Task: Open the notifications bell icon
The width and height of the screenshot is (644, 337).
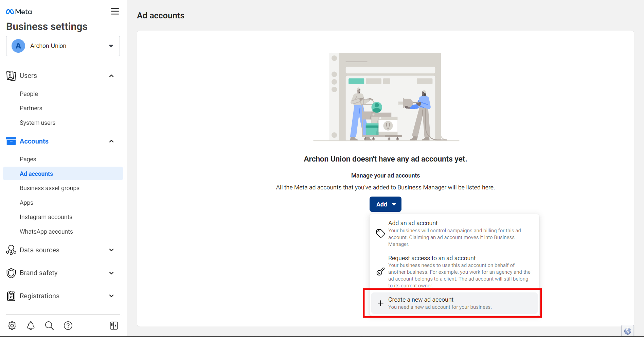Action: pyautogui.click(x=31, y=325)
